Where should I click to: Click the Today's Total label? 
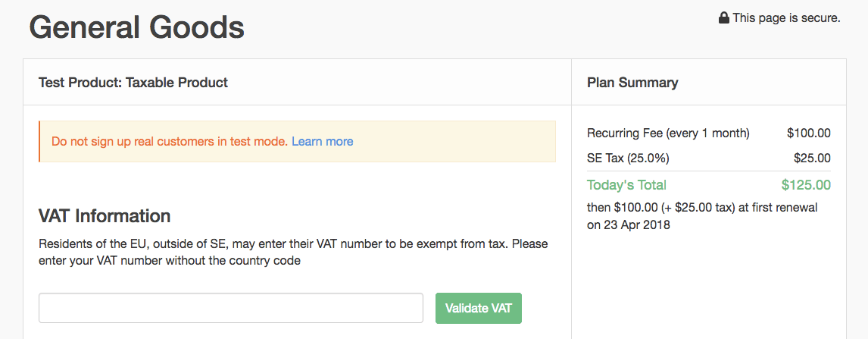click(626, 185)
